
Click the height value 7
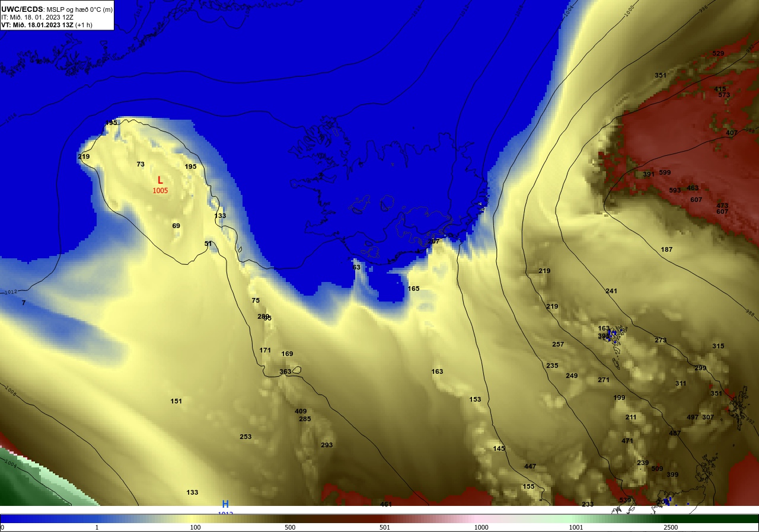click(x=24, y=303)
